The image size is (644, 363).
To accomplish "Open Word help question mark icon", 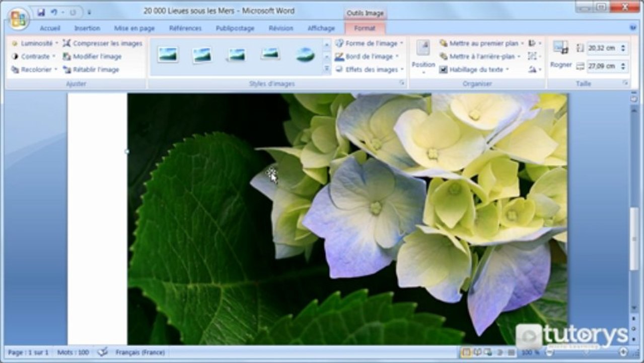I will point(633,28).
